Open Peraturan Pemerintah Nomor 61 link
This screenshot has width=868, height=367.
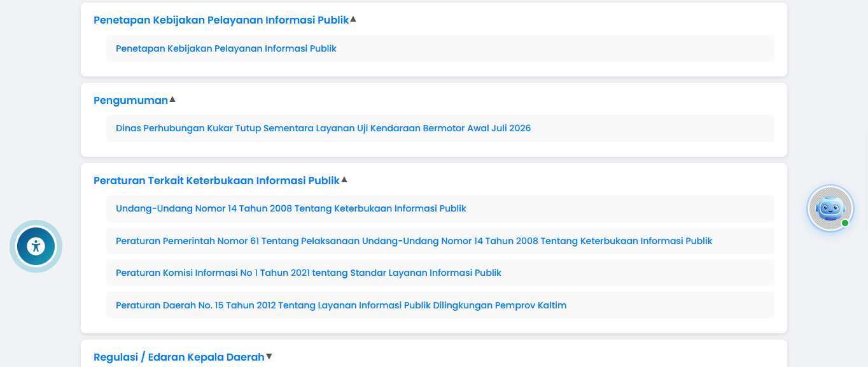(x=414, y=241)
